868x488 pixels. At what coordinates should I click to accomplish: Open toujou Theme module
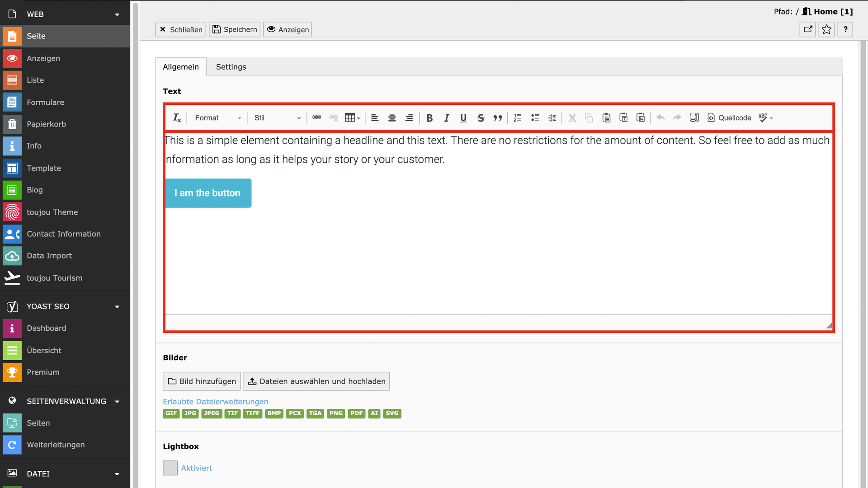point(52,212)
